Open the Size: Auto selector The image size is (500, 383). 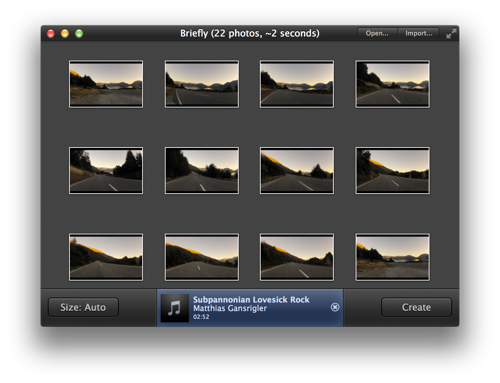pyautogui.click(x=83, y=307)
